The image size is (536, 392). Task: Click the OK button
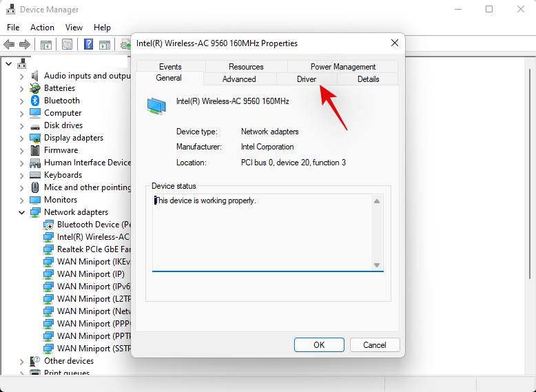319,345
